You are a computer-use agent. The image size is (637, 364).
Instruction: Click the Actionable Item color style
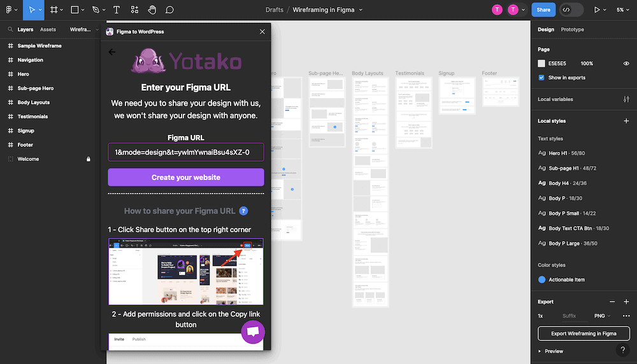(561, 279)
